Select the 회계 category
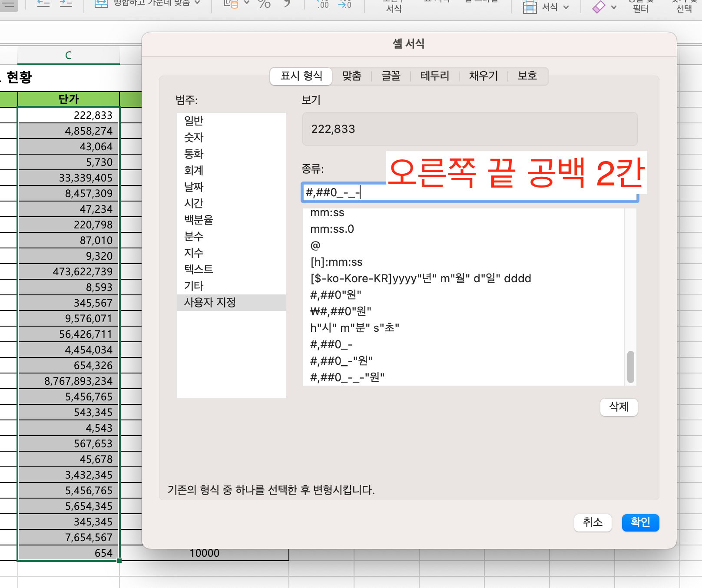702x588 pixels. [x=232, y=171]
